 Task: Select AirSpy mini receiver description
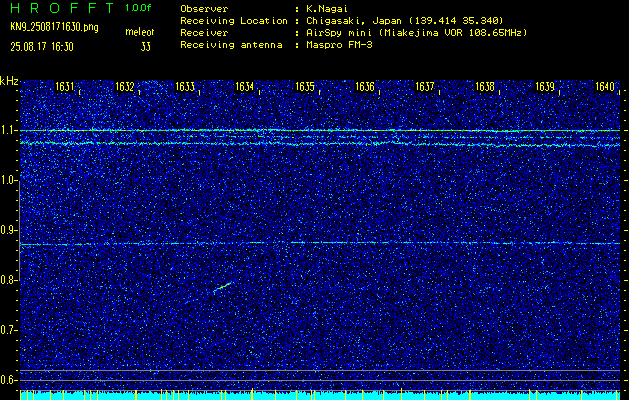click(416, 32)
